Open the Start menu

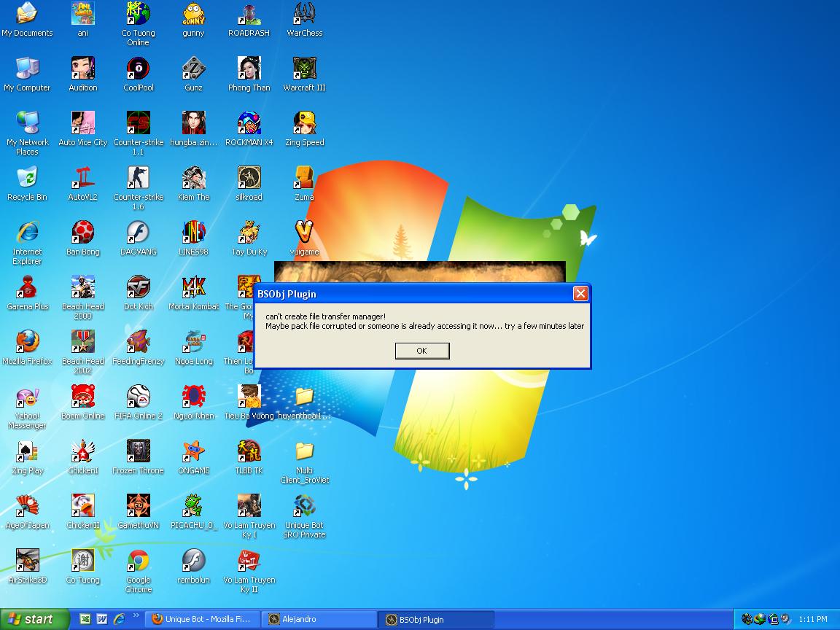click(34, 619)
